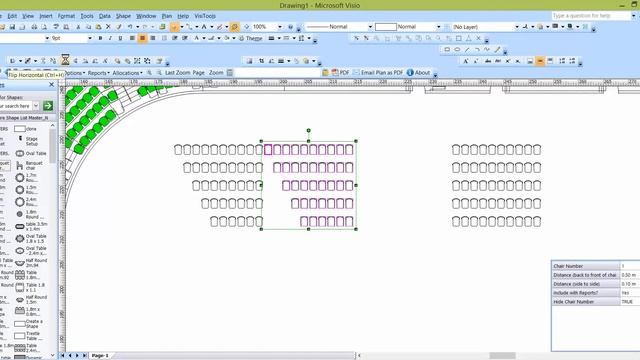Open the VisiTools menu

click(x=205, y=16)
